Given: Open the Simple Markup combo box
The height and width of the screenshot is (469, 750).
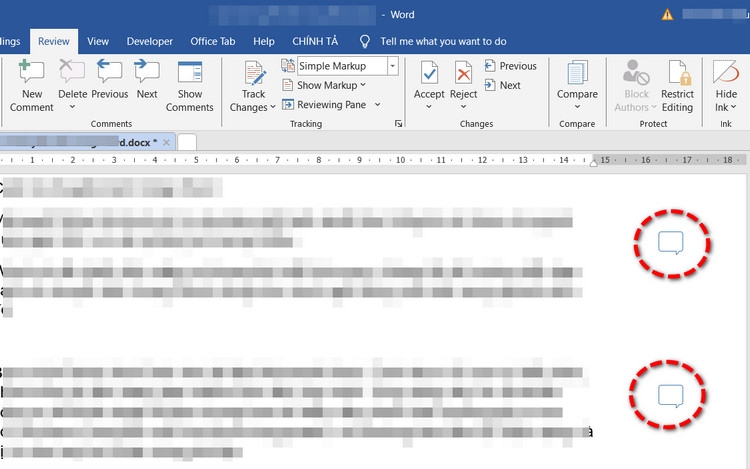Looking at the screenshot, I should [348, 66].
